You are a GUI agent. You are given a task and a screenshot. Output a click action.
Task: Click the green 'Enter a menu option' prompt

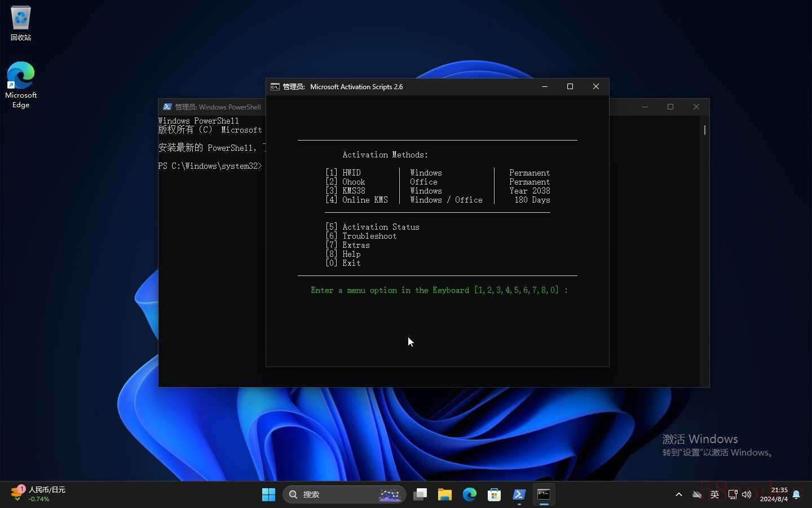pos(439,290)
